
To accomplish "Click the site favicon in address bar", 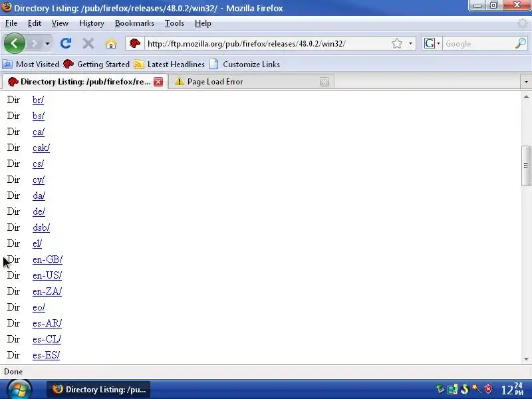I will [x=135, y=43].
